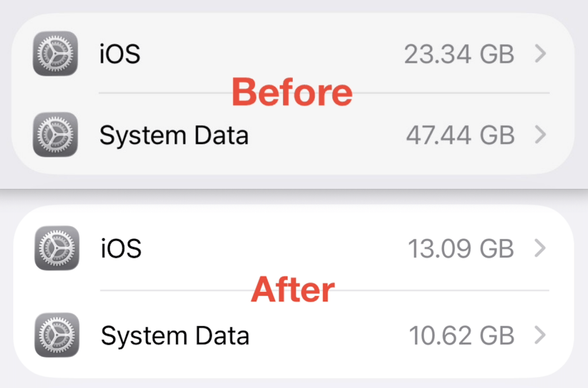Click the iOS text label in Before section

tap(119, 53)
